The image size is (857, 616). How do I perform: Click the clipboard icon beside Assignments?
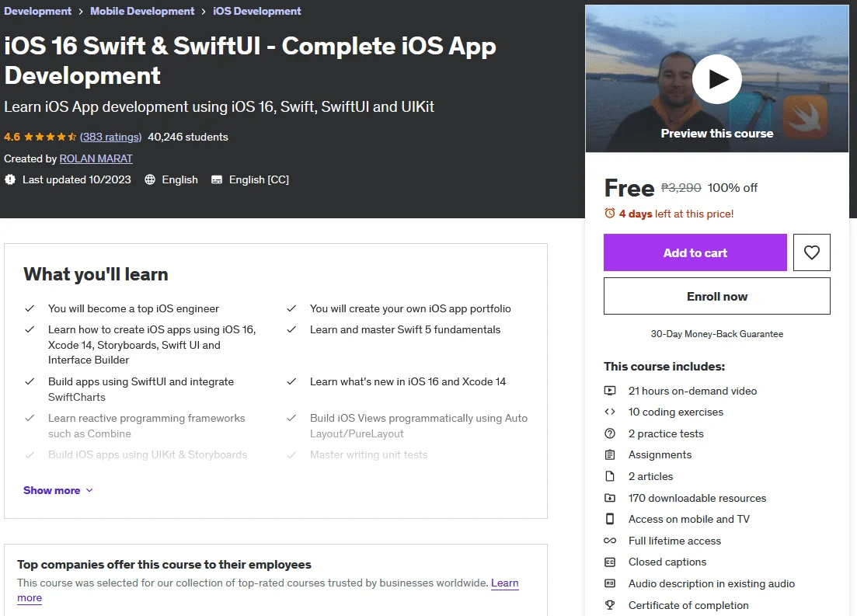tap(610, 454)
